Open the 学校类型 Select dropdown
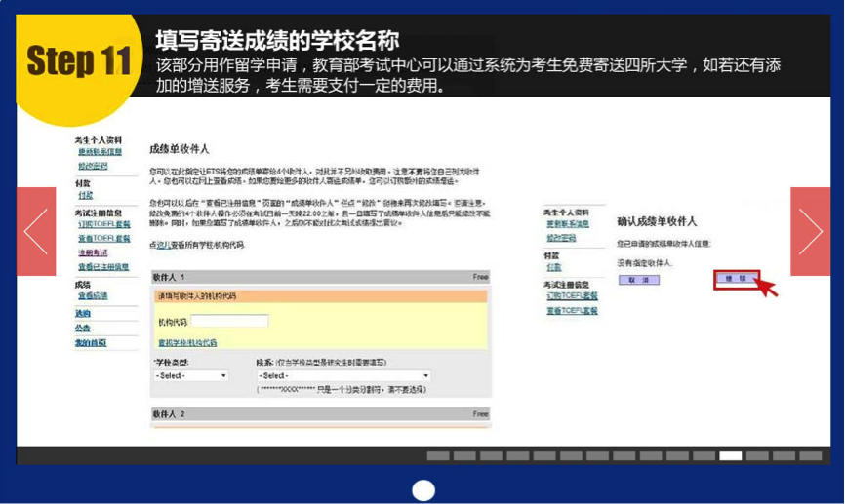 pos(191,375)
